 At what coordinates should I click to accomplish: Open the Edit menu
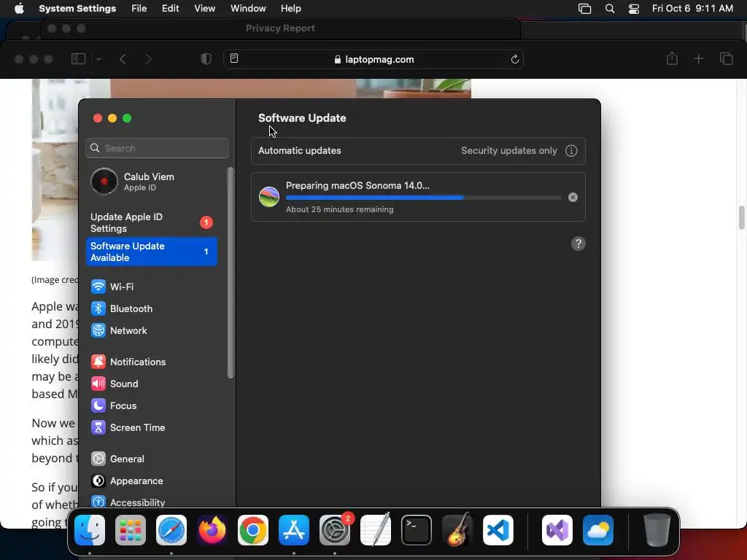pyautogui.click(x=170, y=9)
